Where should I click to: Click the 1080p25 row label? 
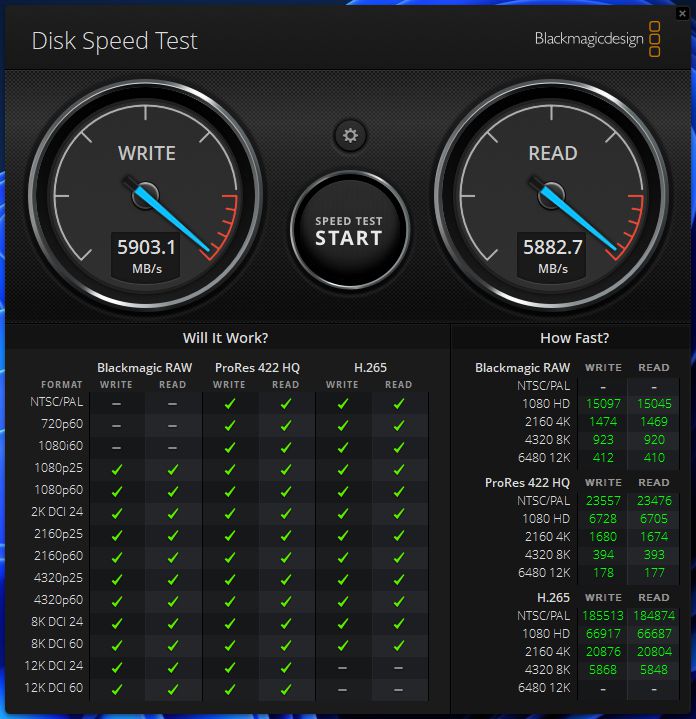tap(59, 468)
